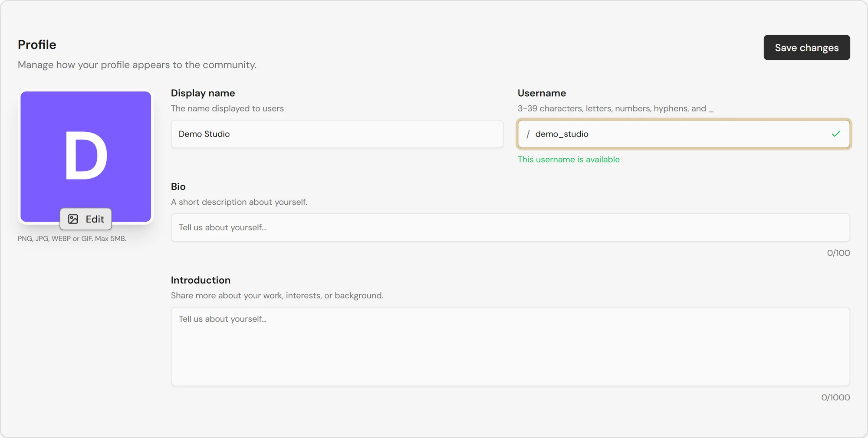Click the 'Introduction' label

point(201,280)
